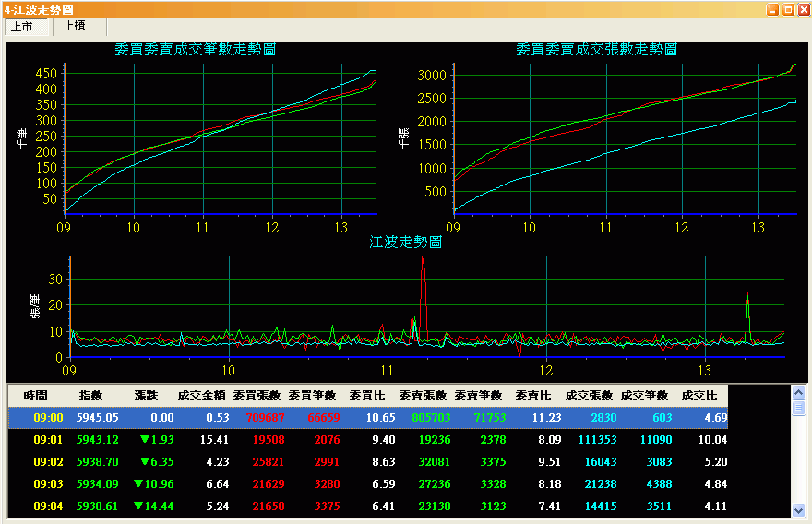Click the 委賣比 column header

(x=533, y=396)
